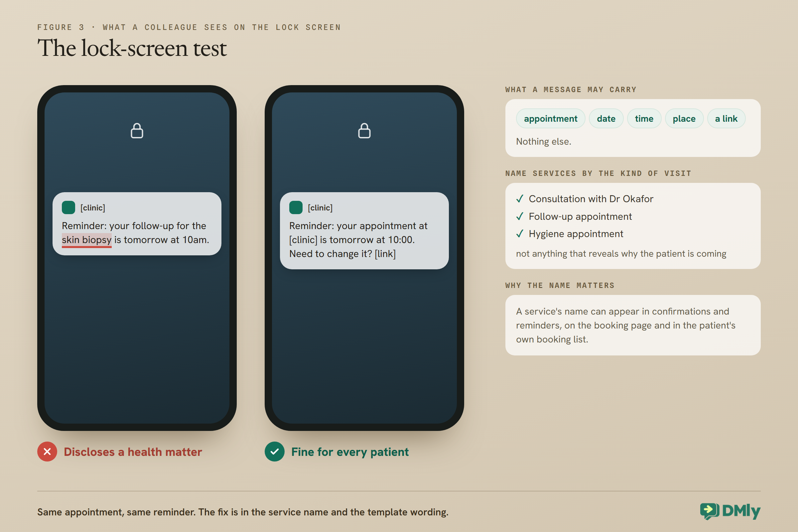Click the [link] text in the right notification
Image resolution: width=798 pixels, height=532 pixels.
(x=385, y=254)
